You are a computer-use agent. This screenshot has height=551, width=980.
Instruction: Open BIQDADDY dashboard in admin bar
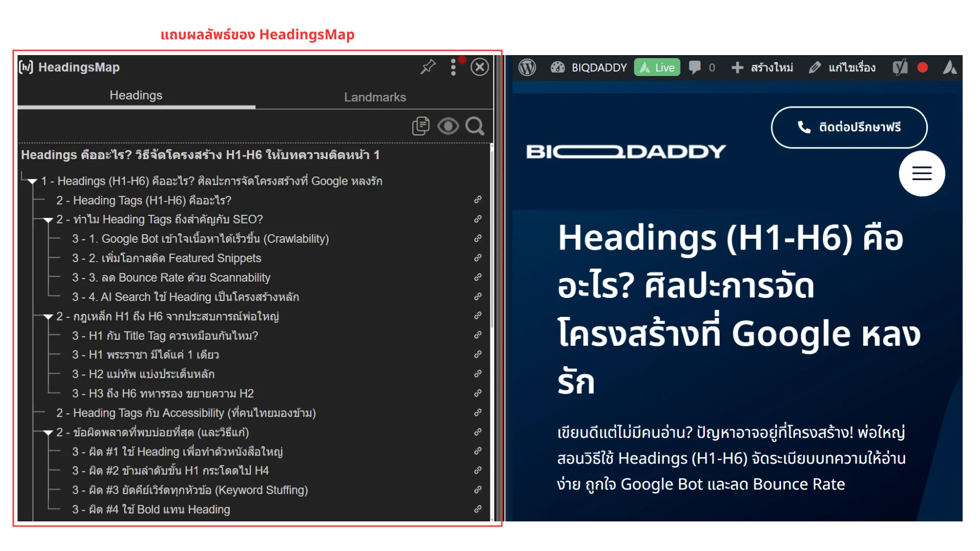click(x=589, y=67)
